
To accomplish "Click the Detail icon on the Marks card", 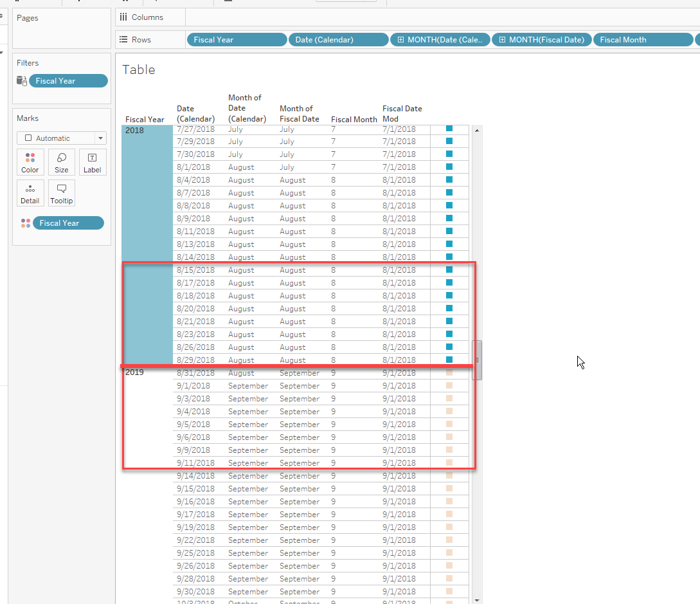I will (x=30, y=193).
